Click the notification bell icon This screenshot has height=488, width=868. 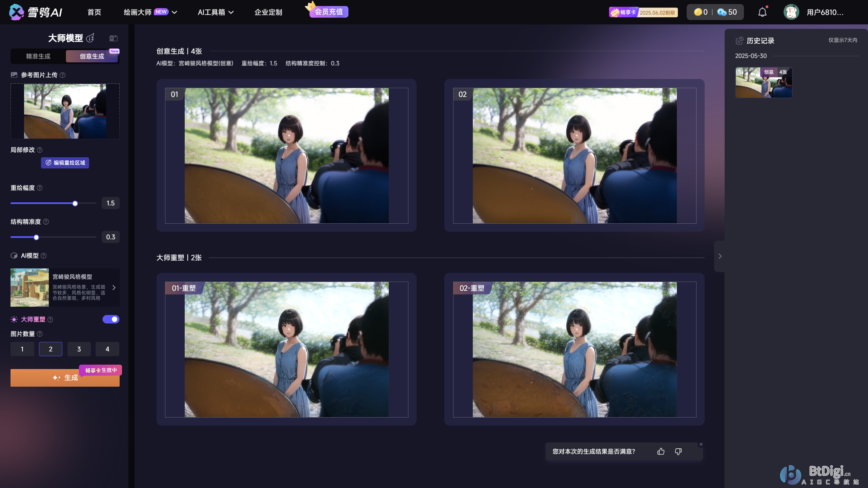tap(762, 12)
